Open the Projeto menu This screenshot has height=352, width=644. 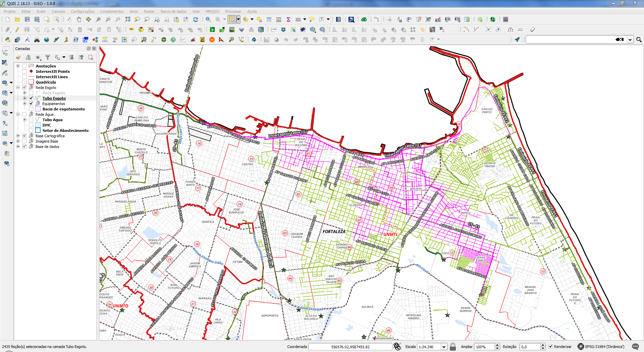[x=9, y=11]
